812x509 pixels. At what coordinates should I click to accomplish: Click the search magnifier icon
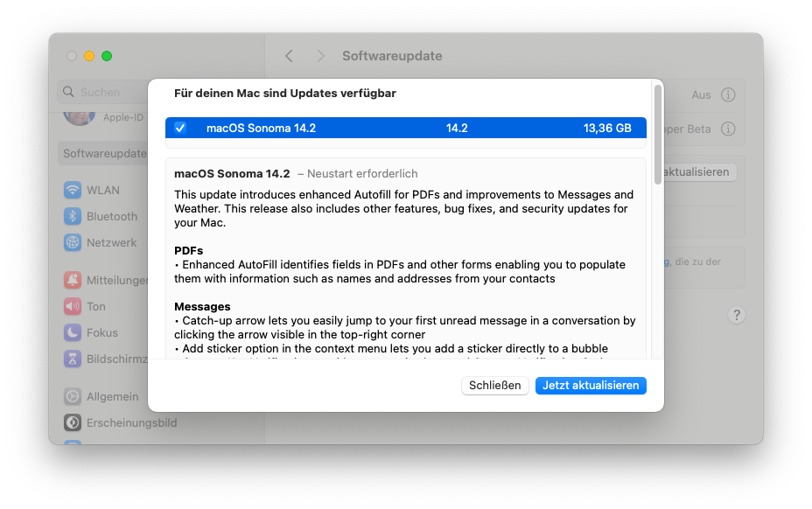tap(68, 92)
